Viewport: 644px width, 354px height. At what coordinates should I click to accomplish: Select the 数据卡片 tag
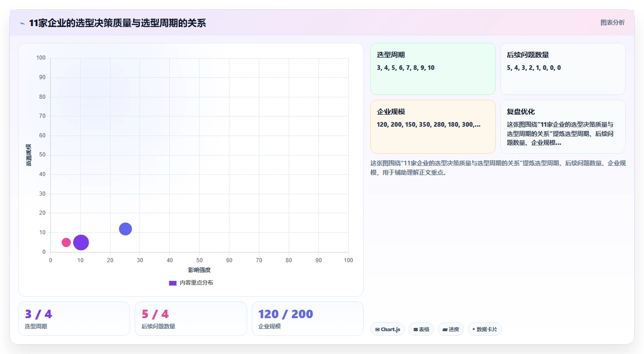(485, 329)
